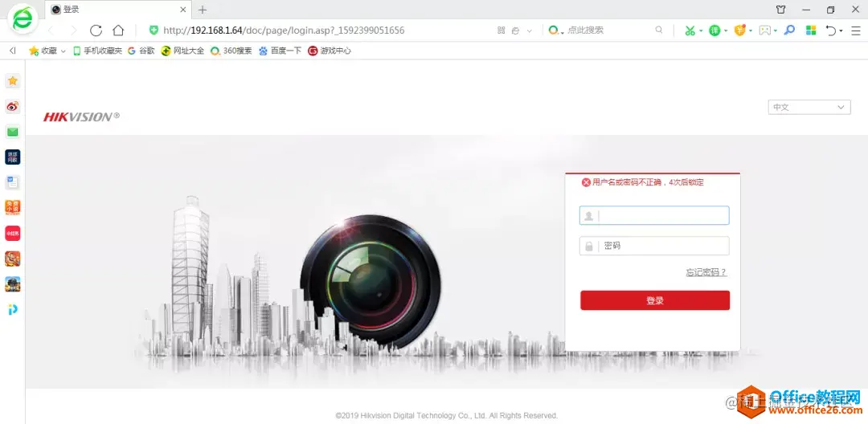Close the 登录 tab
The image size is (868, 424).
[x=184, y=10]
